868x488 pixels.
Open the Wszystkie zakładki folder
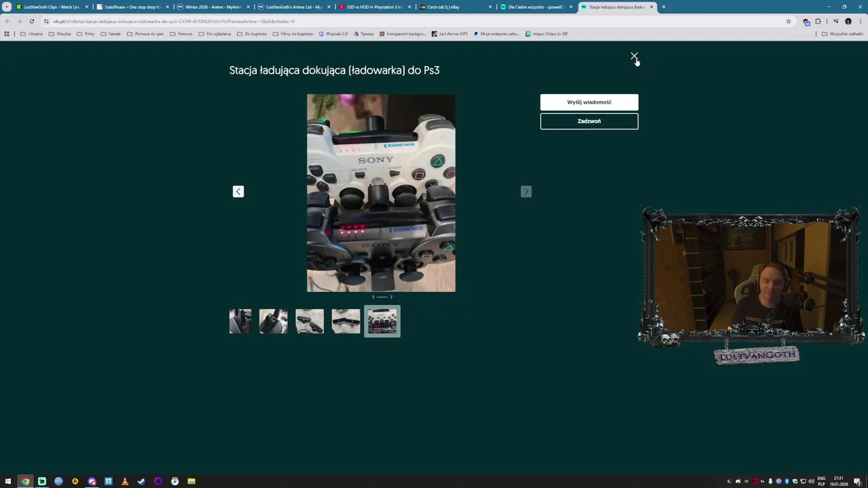[842, 34]
